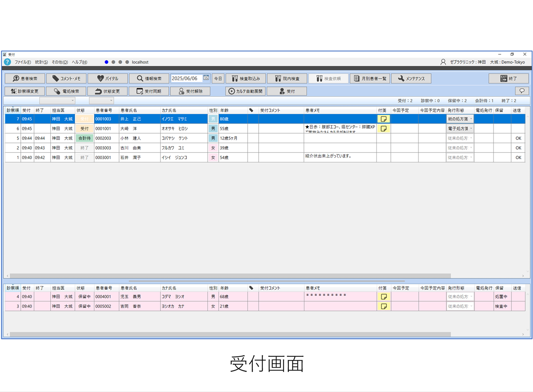Click the 受付同期 sync icon
This screenshot has width=533, height=392.
coord(149,91)
